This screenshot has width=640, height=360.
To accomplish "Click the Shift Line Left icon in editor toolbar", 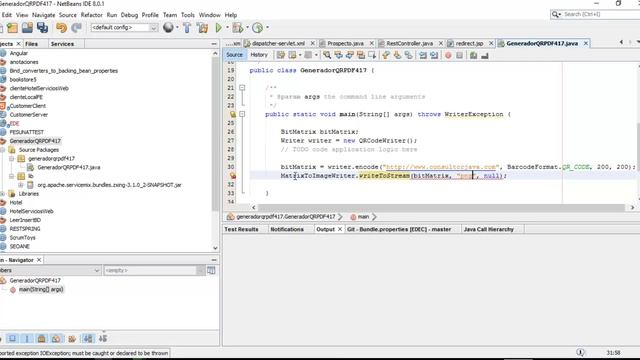I will tap(423, 55).
